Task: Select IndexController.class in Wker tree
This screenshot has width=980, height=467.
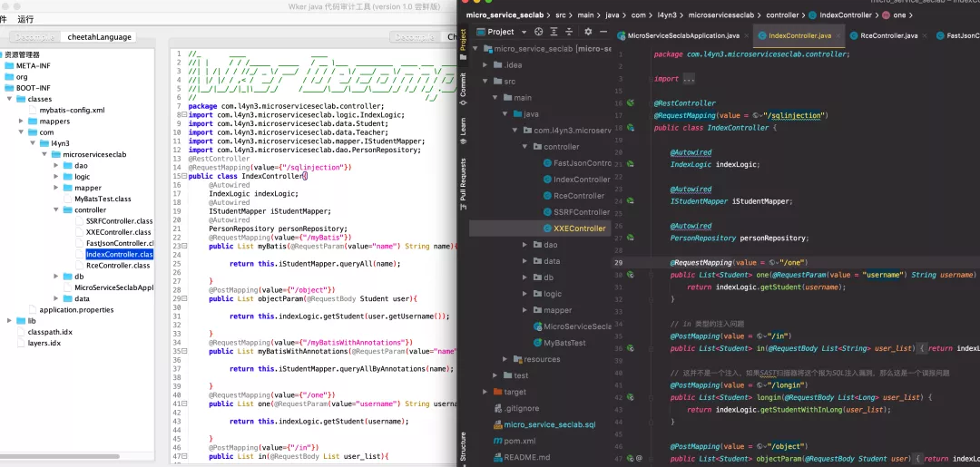Action: click(x=120, y=254)
